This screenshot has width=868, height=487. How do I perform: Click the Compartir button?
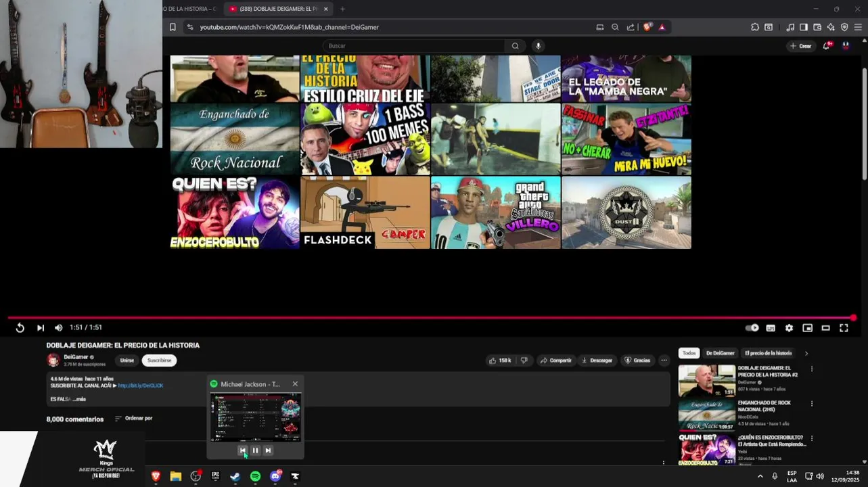[x=556, y=361]
